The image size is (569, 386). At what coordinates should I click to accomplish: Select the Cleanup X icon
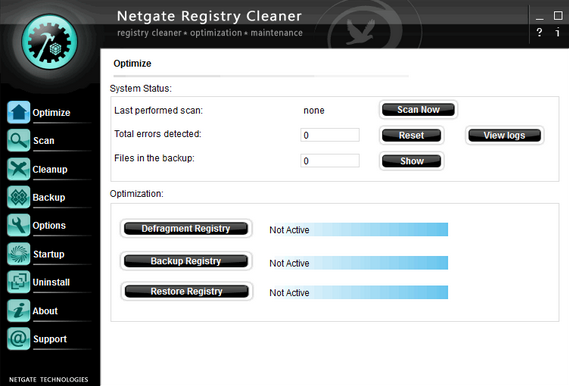click(x=19, y=169)
